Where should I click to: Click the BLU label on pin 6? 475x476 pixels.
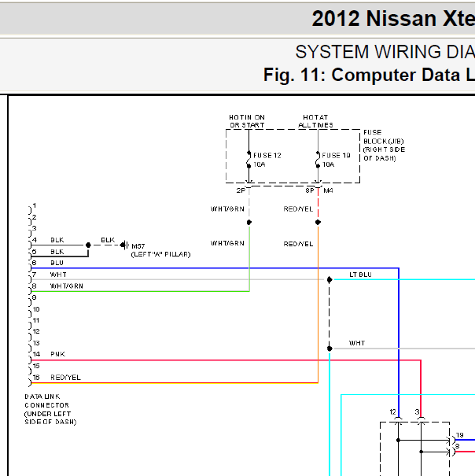coord(57,263)
